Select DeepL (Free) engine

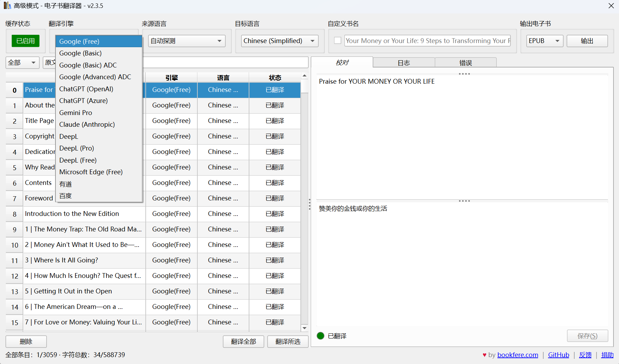(x=99, y=160)
